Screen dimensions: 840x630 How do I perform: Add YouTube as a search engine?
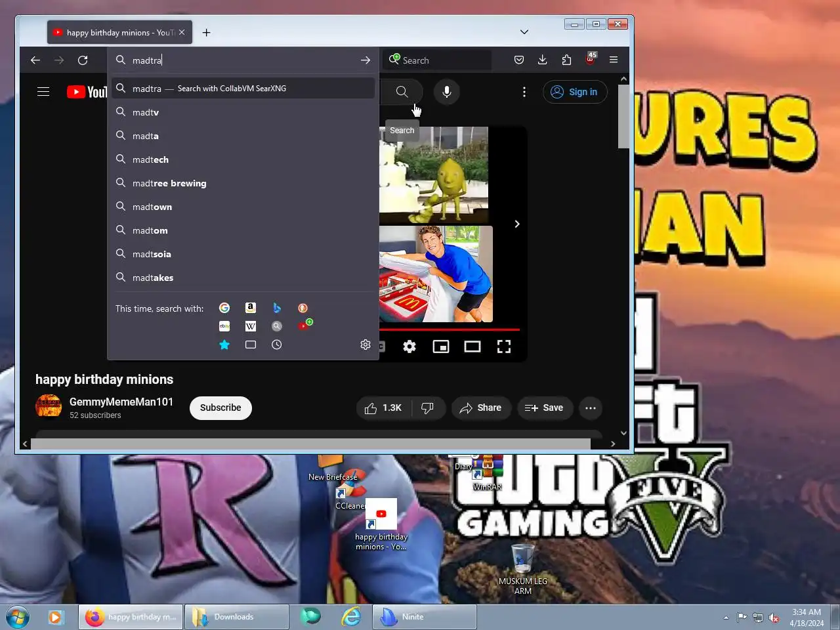(x=305, y=325)
